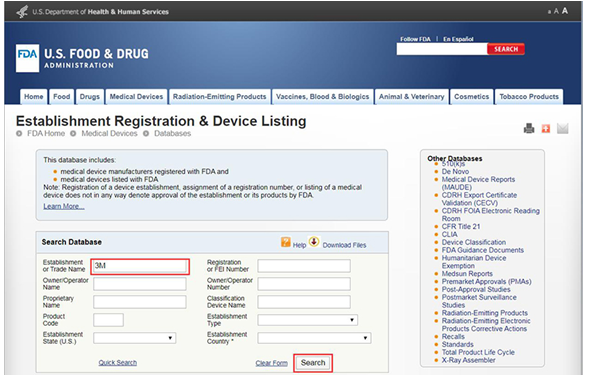Open Medical Device Reports (MAUDE) link

478,183
